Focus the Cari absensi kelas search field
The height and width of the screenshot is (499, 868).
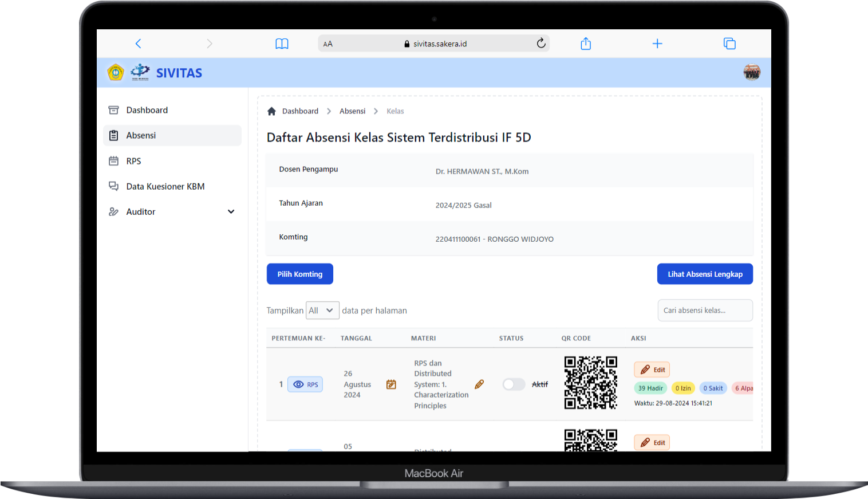pos(705,310)
